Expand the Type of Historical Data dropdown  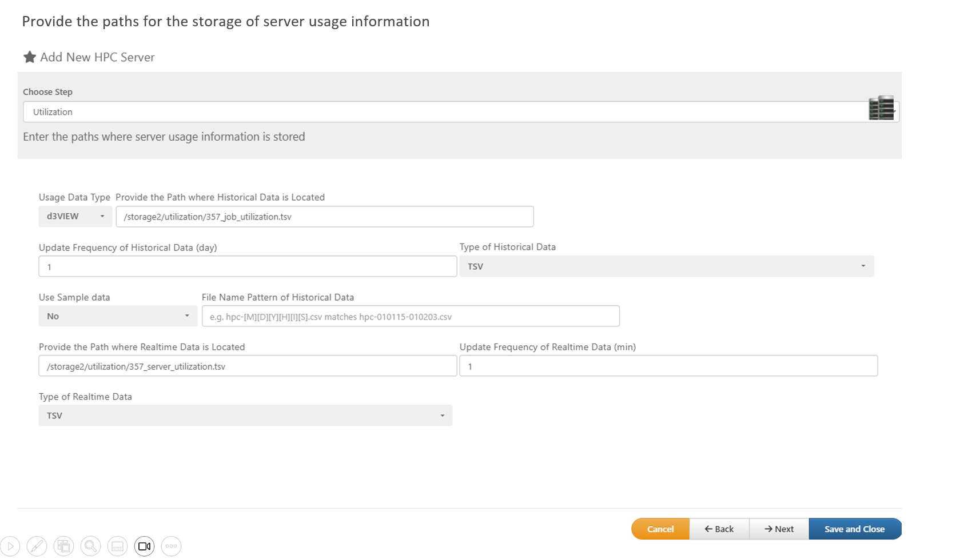click(666, 266)
